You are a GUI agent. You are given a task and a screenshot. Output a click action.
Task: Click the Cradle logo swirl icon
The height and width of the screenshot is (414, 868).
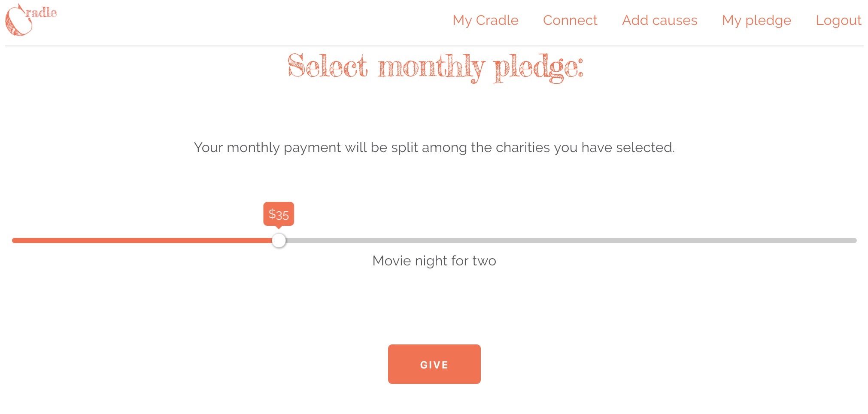(x=17, y=21)
